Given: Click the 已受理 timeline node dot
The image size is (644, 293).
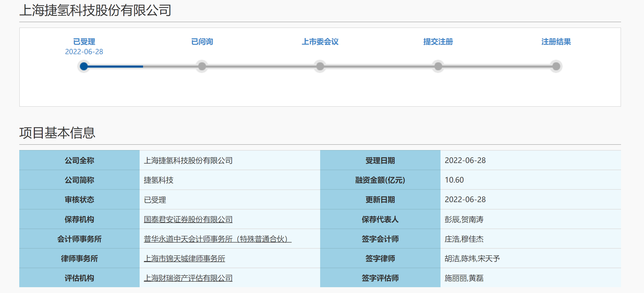Looking at the screenshot, I should [x=84, y=66].
